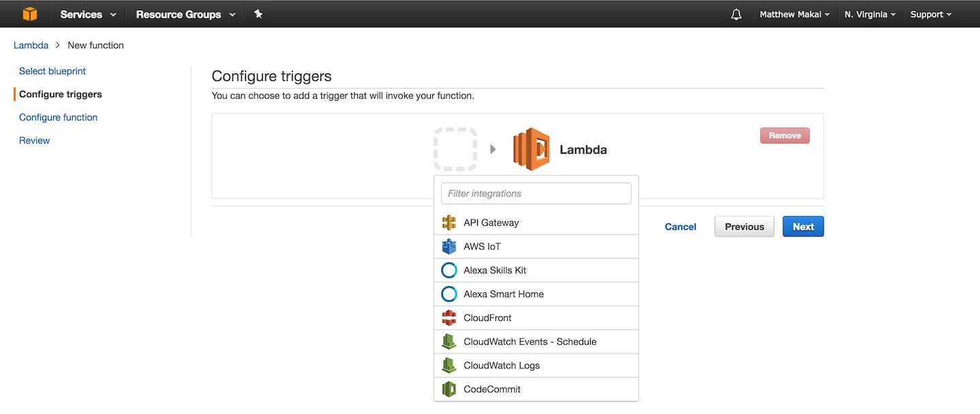Image resolution: width=980 pixels, height=414 pixels.
Task: Open the Resource Groups menu
Action: [x=184, y=14]
